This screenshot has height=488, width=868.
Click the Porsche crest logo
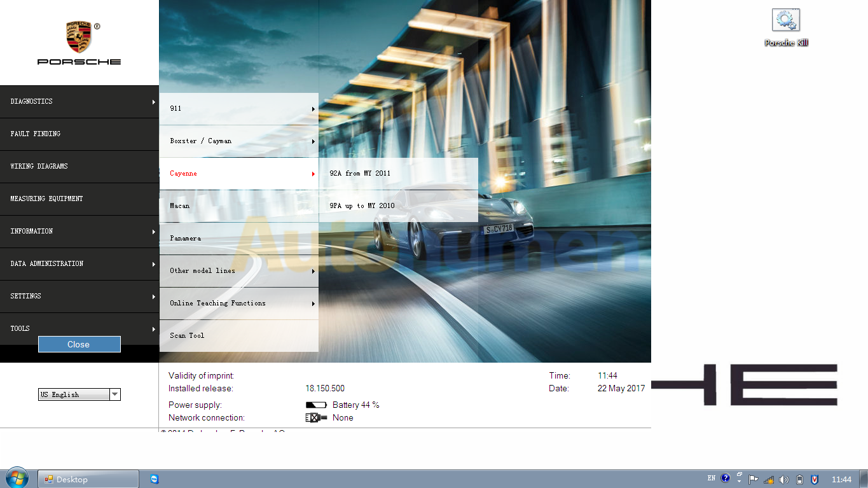(x=79, y=38)
